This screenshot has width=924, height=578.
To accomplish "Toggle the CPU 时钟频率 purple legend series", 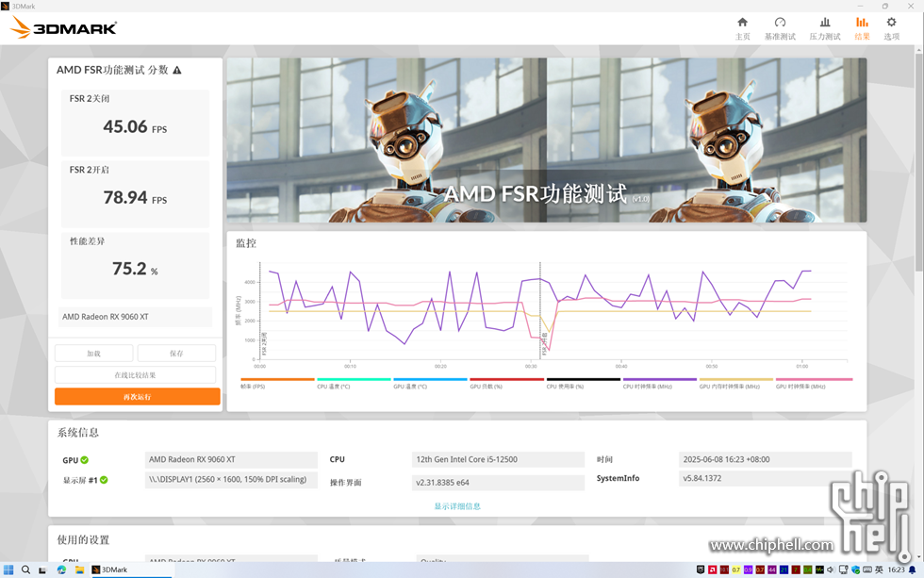I will click(660, 383).
